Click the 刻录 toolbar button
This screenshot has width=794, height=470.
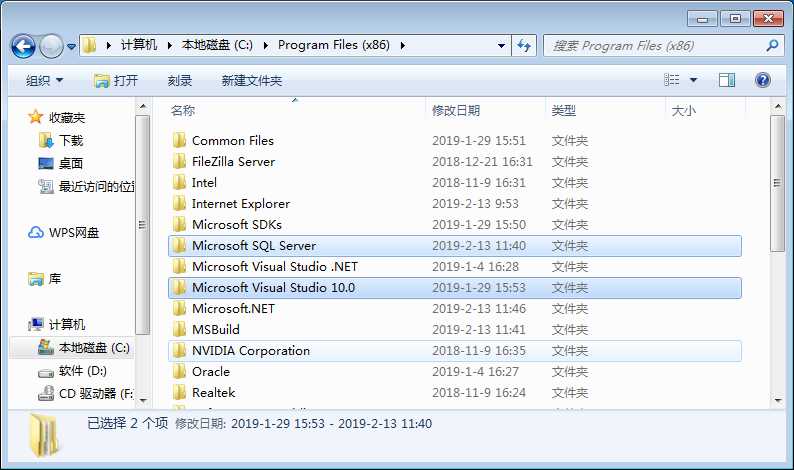180,80
